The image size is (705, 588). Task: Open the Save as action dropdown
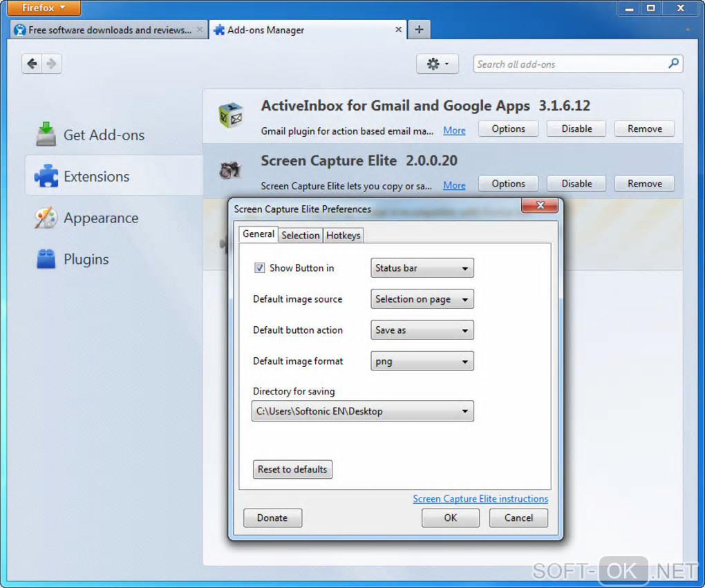point(422,330)
